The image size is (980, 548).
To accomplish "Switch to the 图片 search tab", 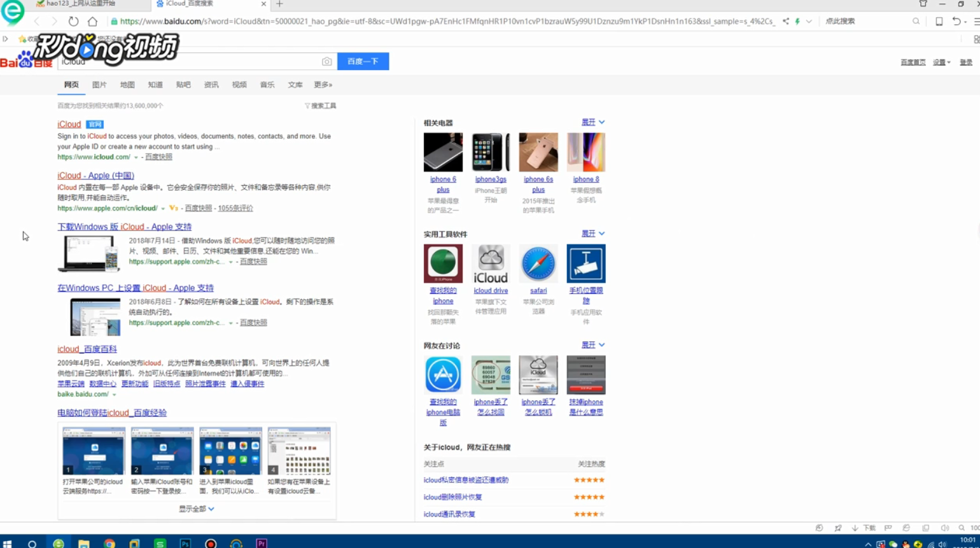I will pyautogui.click(x=99, y=85).
